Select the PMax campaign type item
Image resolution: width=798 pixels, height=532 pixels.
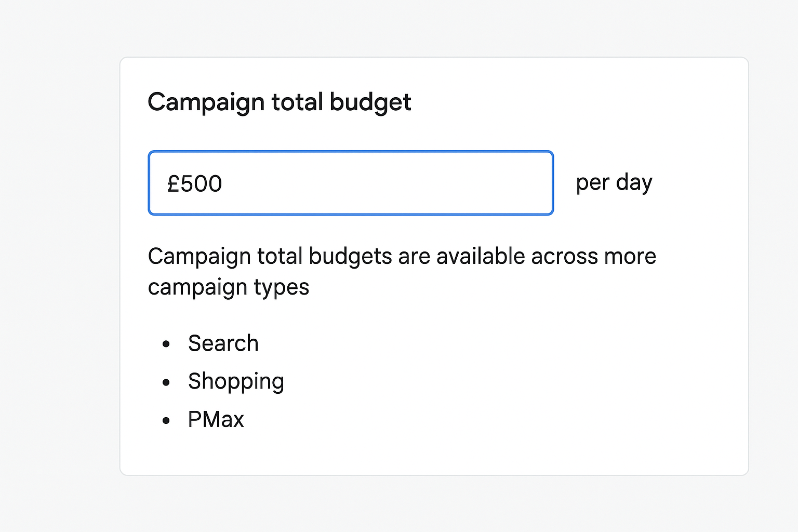point(216,420)
